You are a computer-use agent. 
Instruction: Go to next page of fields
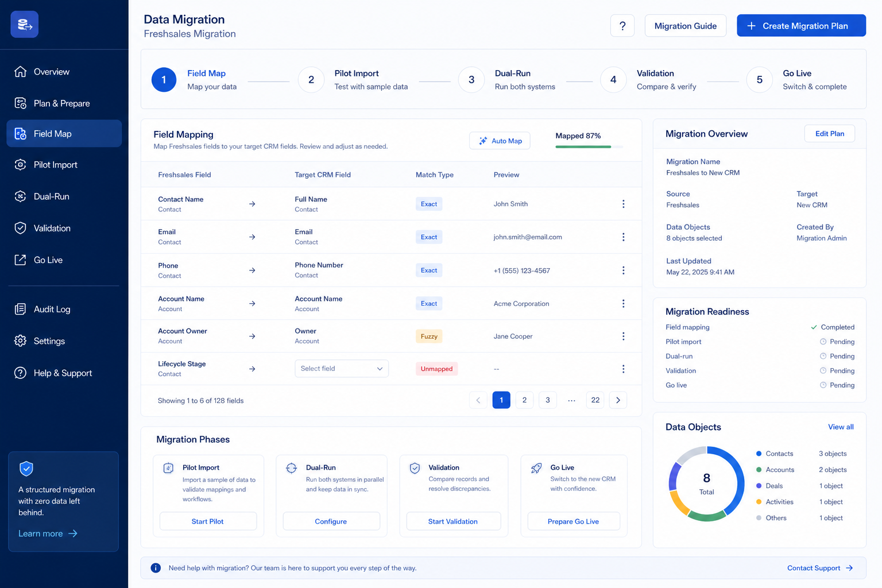(618, 400)
